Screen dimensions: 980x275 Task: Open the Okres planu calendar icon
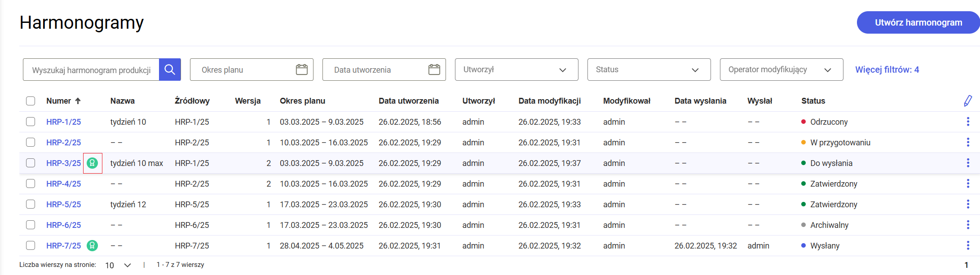[302, 70]
